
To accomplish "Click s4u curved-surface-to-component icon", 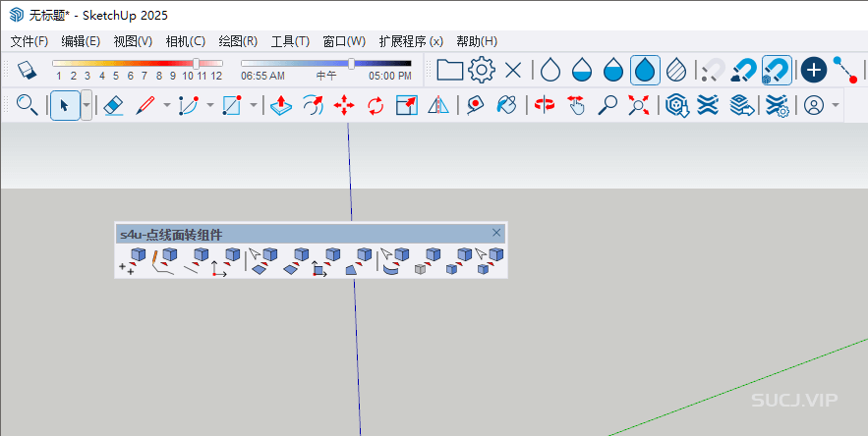I will pos(395,261).
